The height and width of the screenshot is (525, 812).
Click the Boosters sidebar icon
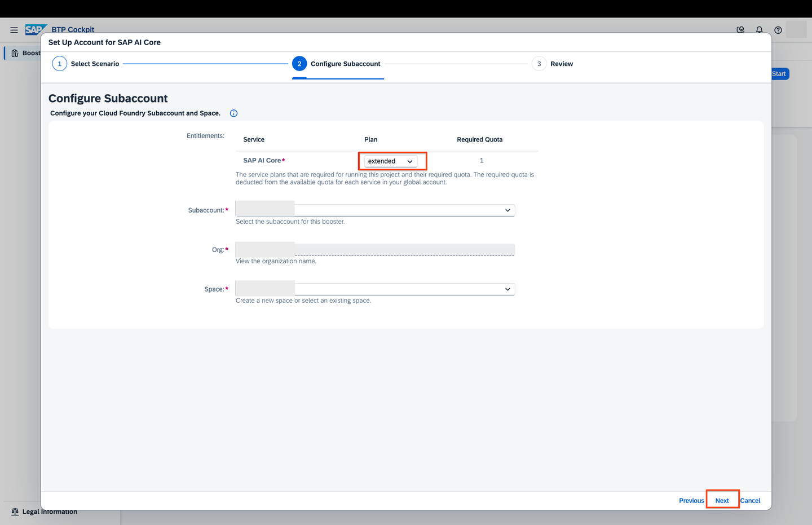pos(15,53)
